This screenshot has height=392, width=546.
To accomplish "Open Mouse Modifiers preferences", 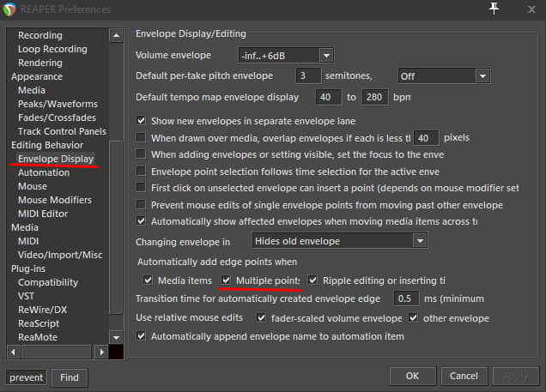I will click(x=55, y=200).
